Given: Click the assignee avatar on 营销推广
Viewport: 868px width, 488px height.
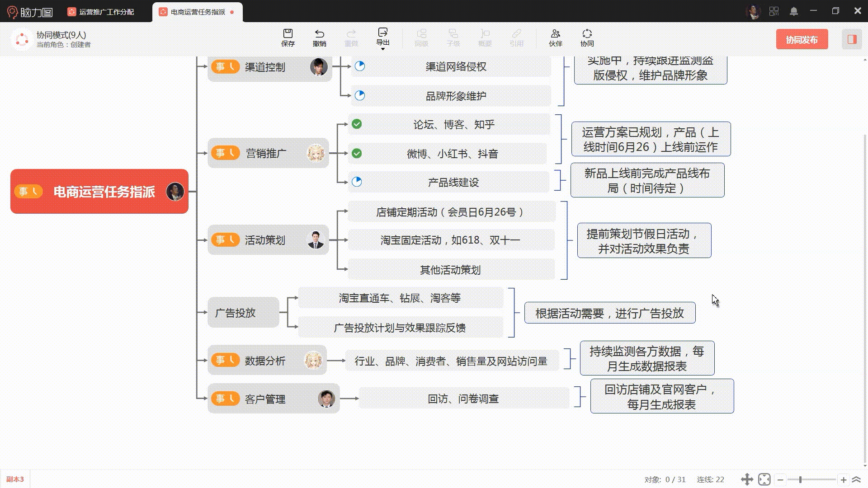Looking at the screenshot, I should click(x=316, y=153).
